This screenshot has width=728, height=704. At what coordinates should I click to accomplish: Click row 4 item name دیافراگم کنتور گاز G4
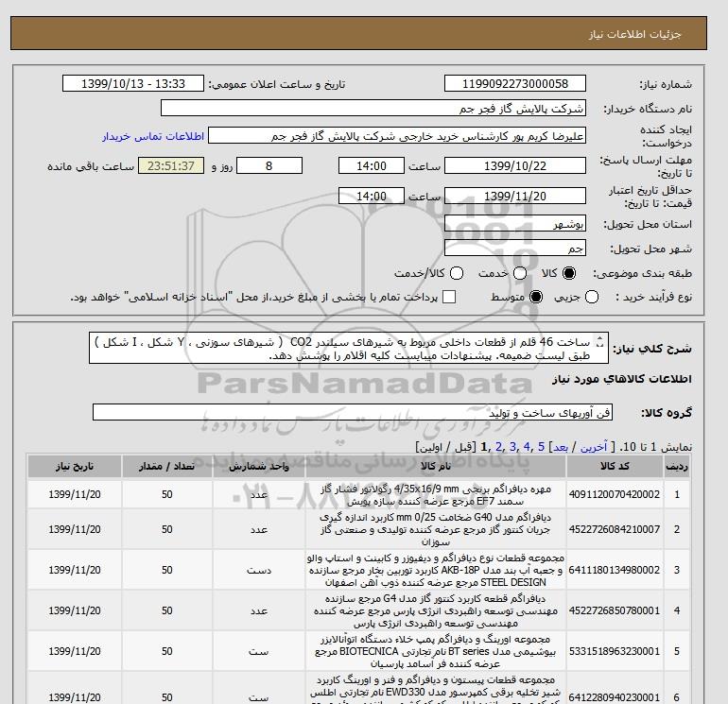(x=436, y=610)
